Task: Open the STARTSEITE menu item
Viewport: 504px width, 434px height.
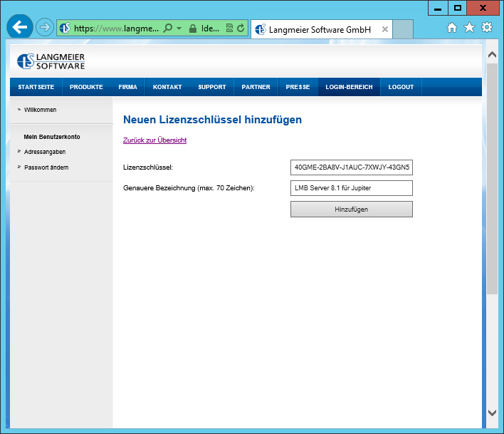Action: pos(36,87)
